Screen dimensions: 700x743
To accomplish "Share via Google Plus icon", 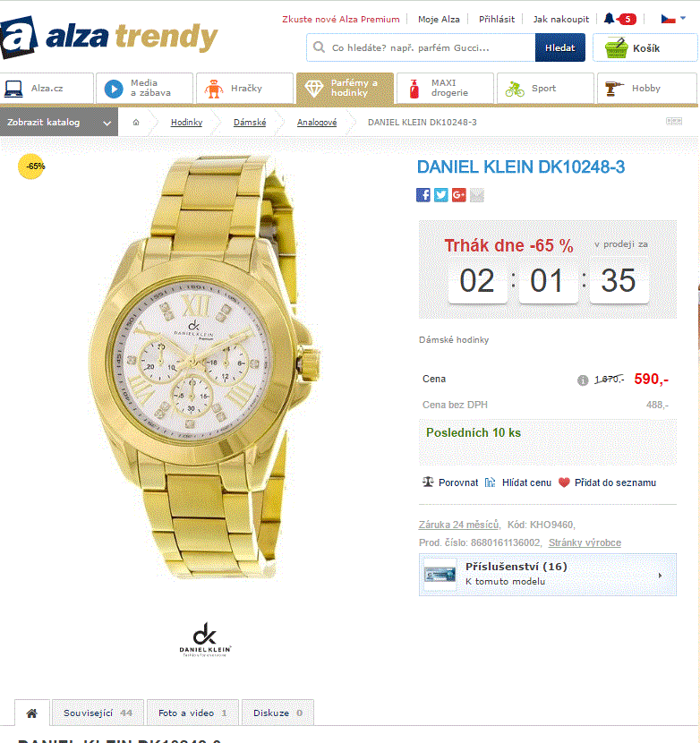I will point(459,195).
